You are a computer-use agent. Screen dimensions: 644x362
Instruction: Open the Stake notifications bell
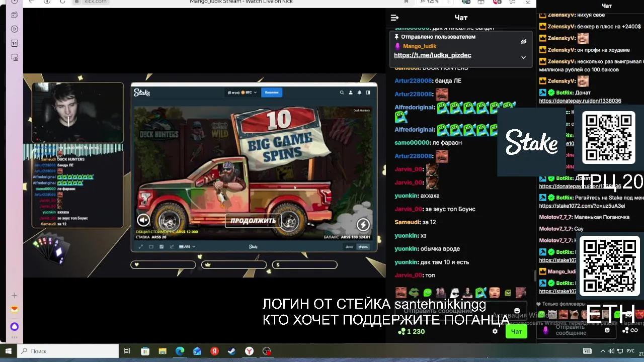[x=359, y=93]
